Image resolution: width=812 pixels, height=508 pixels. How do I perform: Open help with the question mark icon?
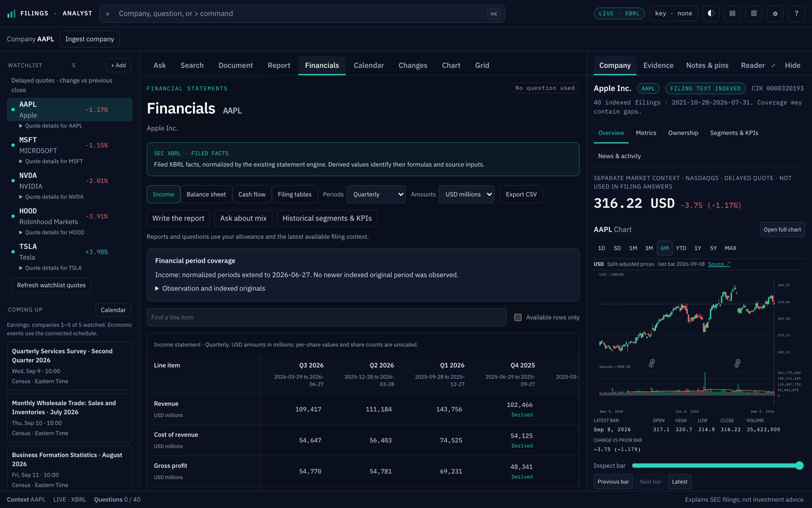pyautogui.click(x=797, y=14)
